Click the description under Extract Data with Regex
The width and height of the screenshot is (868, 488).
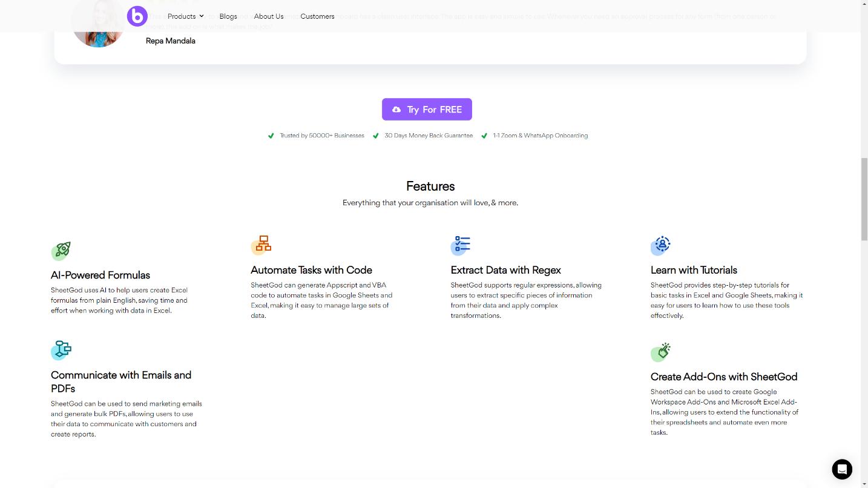[526, 300]
